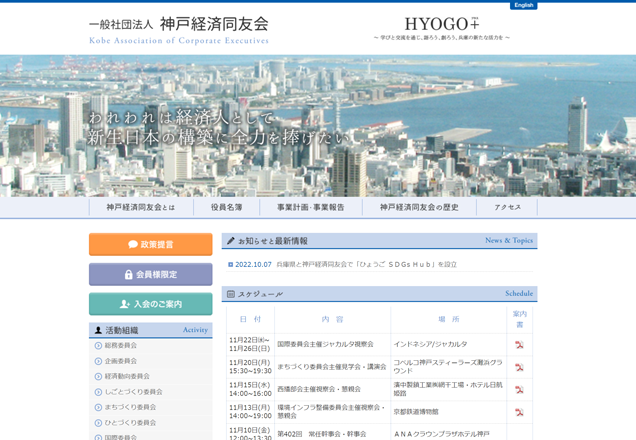Click the arrow icon beside しごとづくり委員会
The width and height of the screenshot is (636, 440).
click(x=98, y=392)
